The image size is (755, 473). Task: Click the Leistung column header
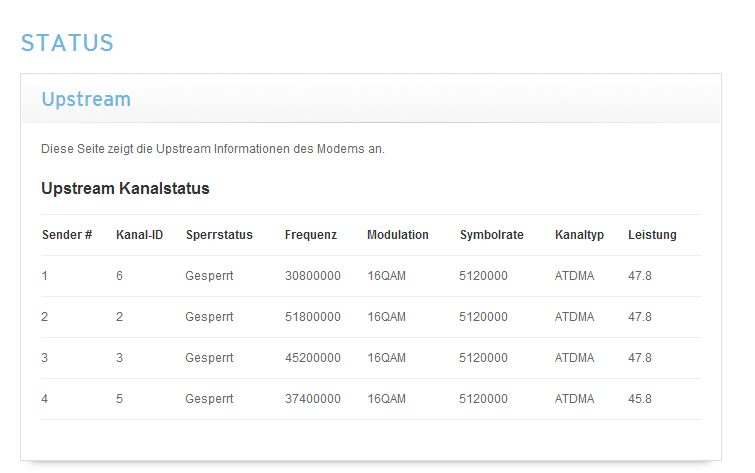click(x=652, y=235)
